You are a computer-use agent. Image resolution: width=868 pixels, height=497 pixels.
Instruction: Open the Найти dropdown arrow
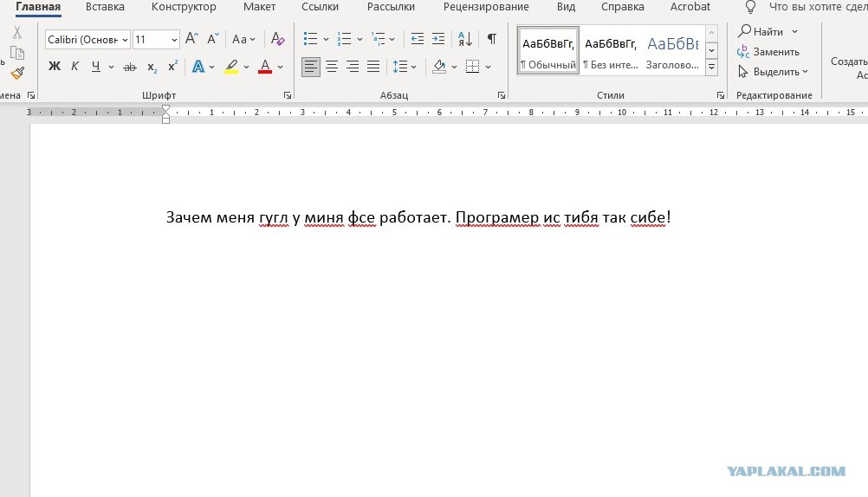795,31
